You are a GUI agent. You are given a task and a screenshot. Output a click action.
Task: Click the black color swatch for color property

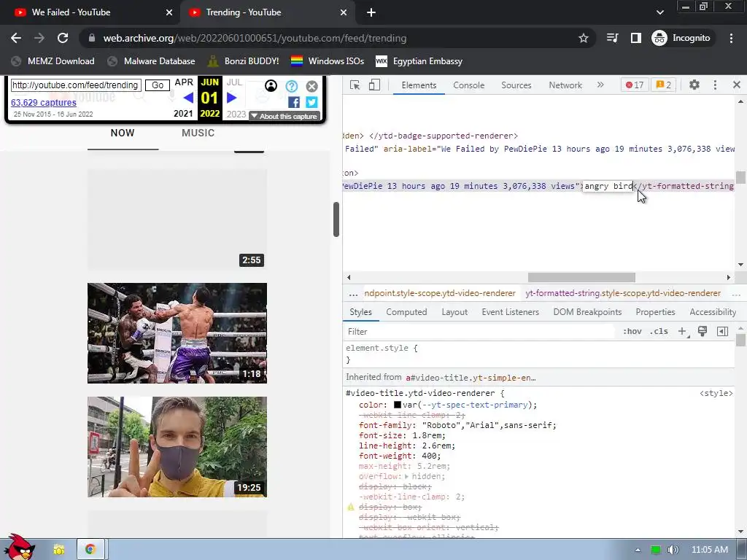(398, 405)
